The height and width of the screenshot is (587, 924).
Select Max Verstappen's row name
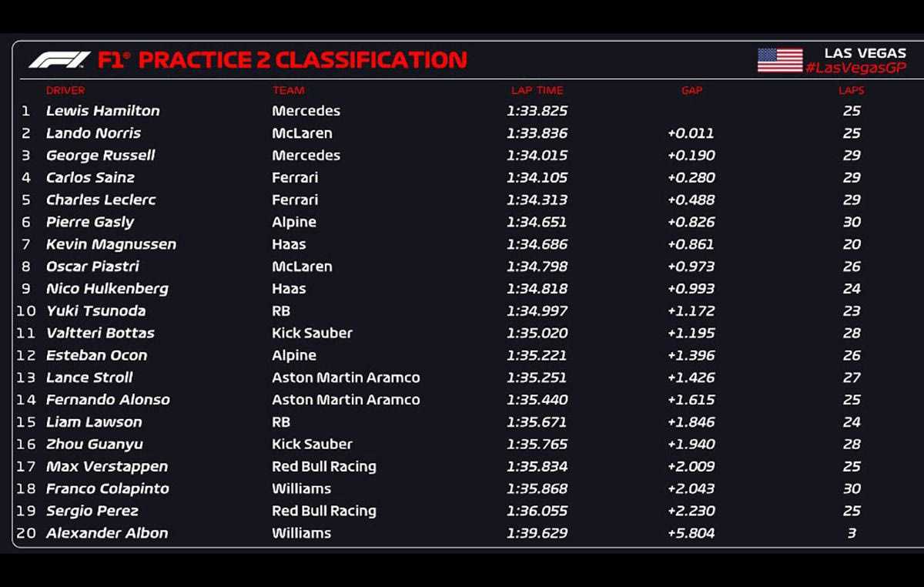click(x=106, y=467)
